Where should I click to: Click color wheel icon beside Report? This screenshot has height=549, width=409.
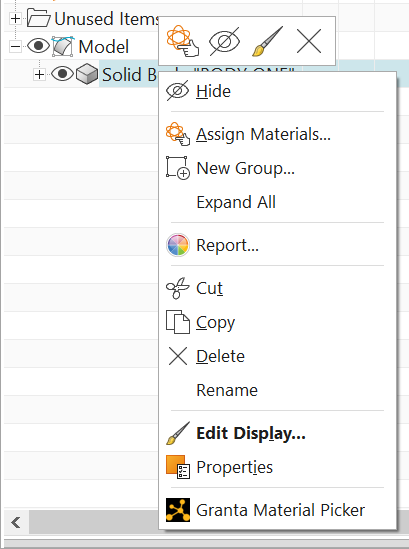(178, 245)
